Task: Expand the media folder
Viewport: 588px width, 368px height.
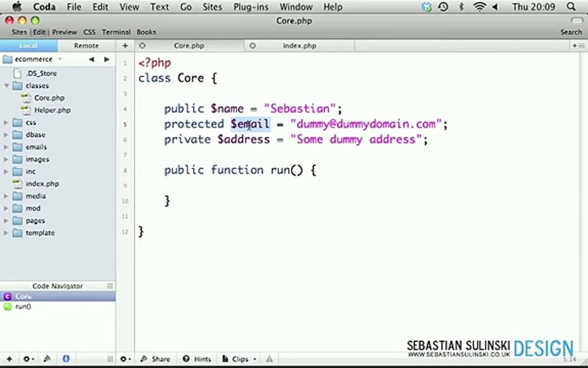Action: point(6,196)
